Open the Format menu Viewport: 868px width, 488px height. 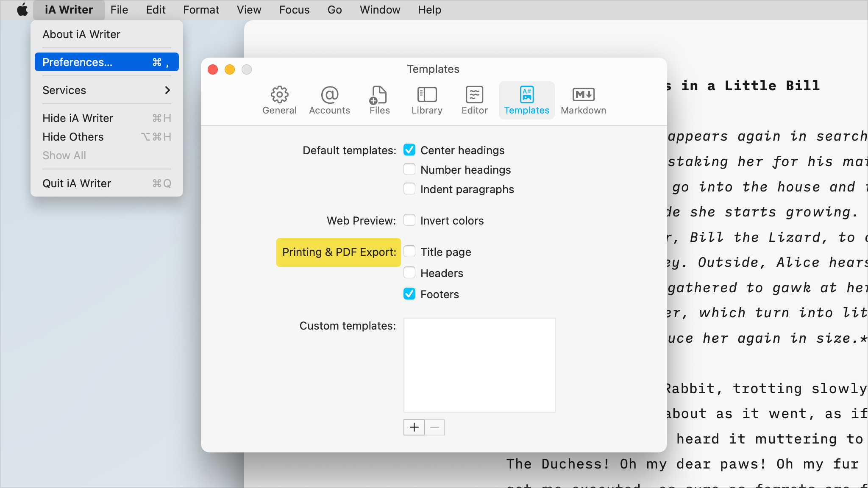(x=201, y=10)
